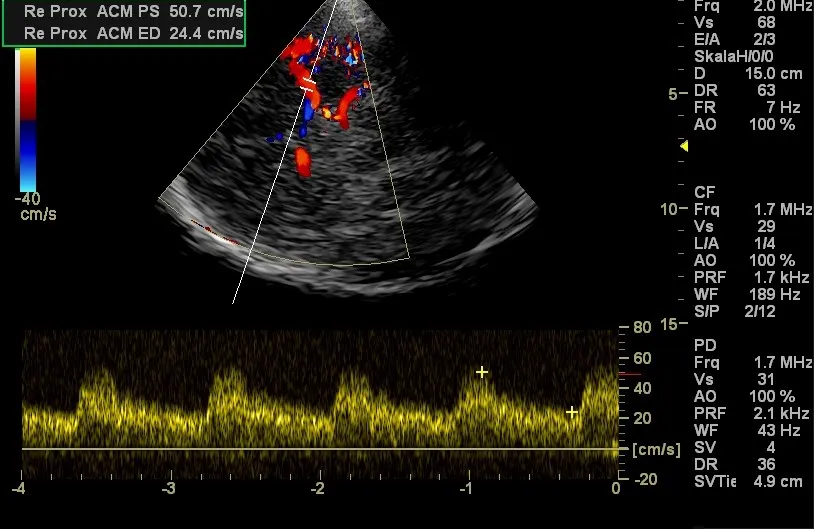Click the yellow focus position triangle marker
814x529 pixels.
point(684,146)
